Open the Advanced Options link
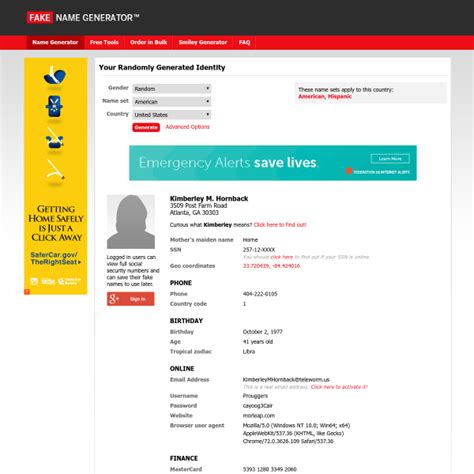 pos(187,127)
